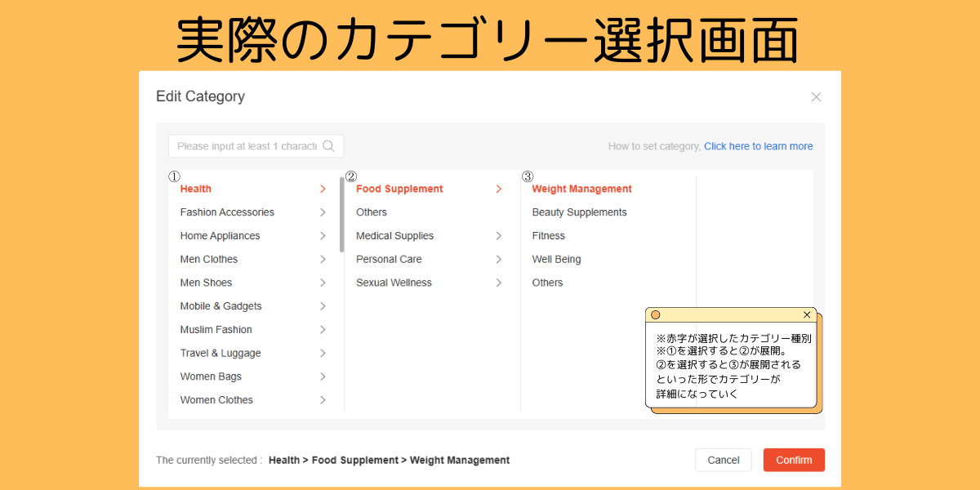Select Fashion Accessories category
The image size is (980, 490).
point(227,212)
